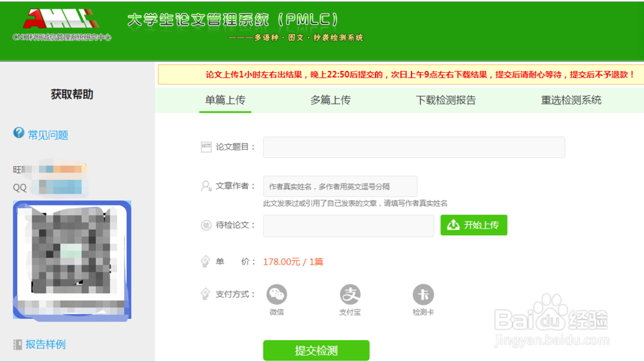Submit with 提交检测 button
Viewport: 644px width, 362px height.
(x=316, y=350)
